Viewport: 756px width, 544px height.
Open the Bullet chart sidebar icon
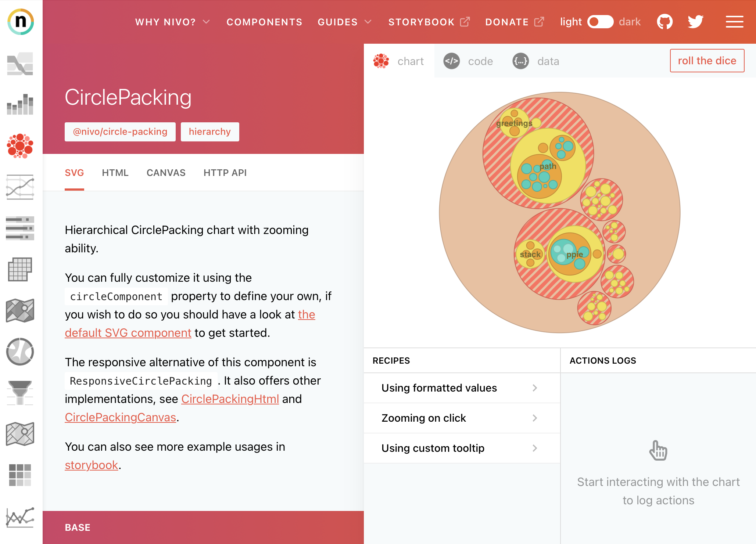pyautogui.click(x=20, y=228)
